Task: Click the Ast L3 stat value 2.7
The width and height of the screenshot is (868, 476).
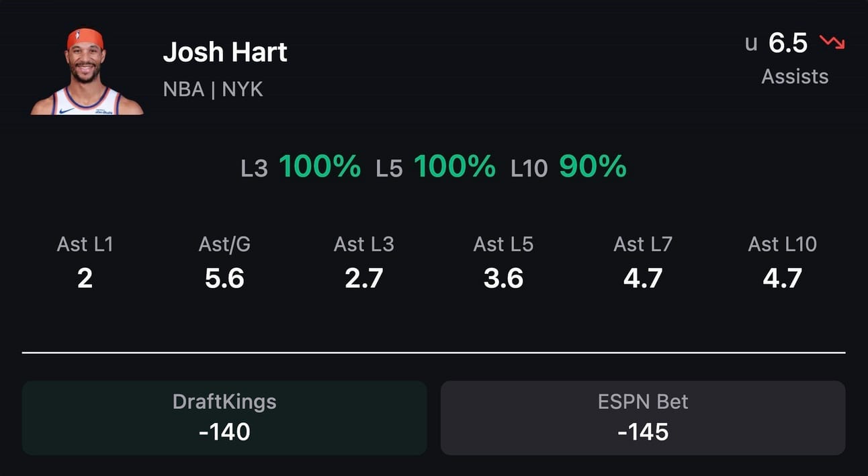Action: [363, 278]
